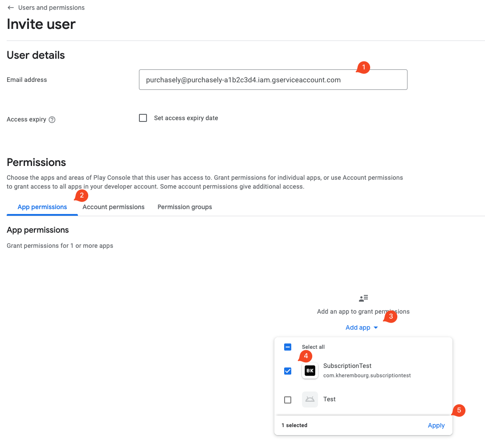Screen dimensions: 485x448
Task: Click the SubscriptionTest BK app icon
Action: (x=310, y=371)
